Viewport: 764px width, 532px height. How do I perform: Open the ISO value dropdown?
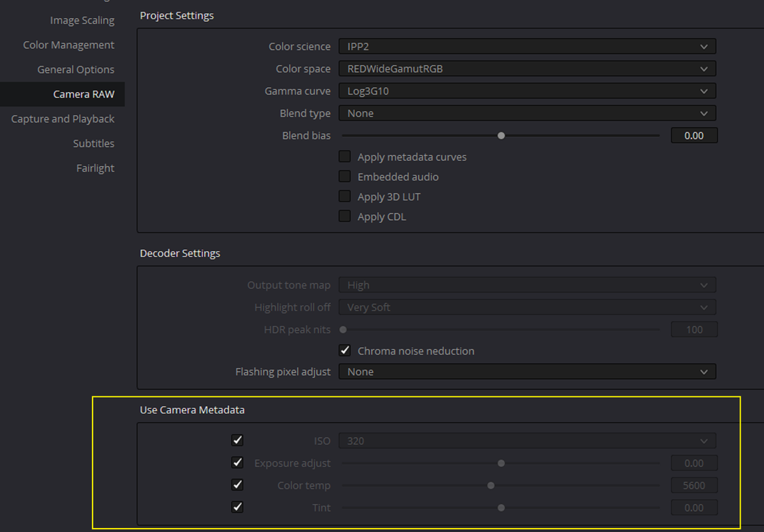[527, 441]
